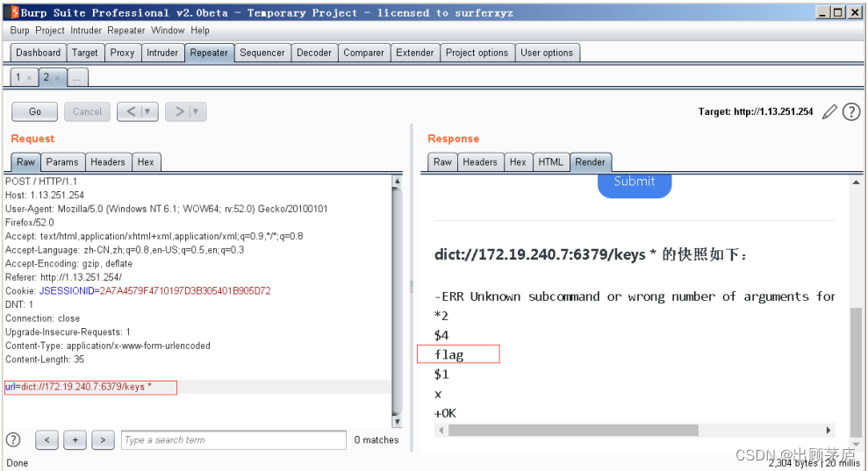
Task: Click the pencil edit target icon
Action: point(829,111)
